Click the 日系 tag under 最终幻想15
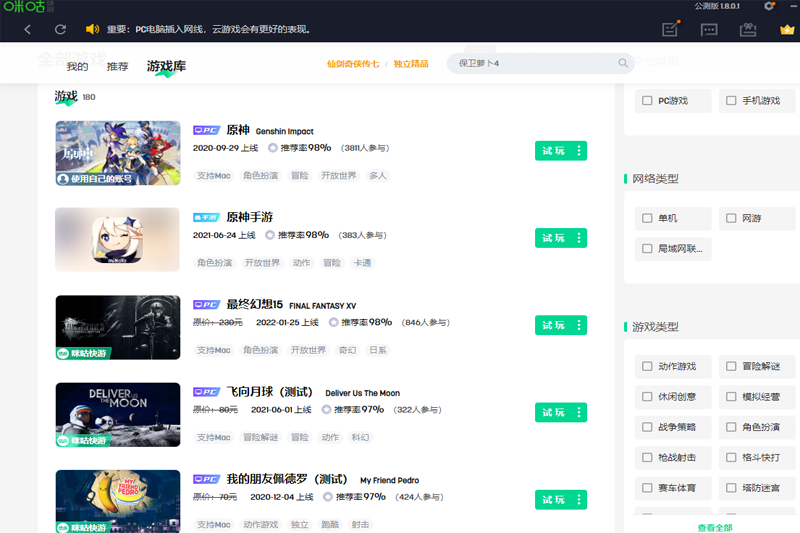800x533 pixels. coord(378,350)
